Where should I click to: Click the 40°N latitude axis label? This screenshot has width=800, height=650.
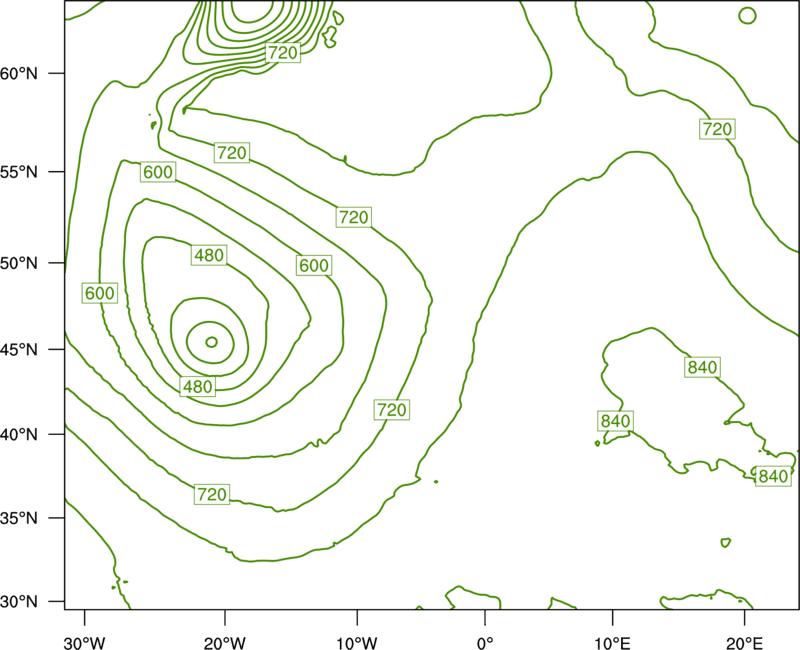(18, 435)
